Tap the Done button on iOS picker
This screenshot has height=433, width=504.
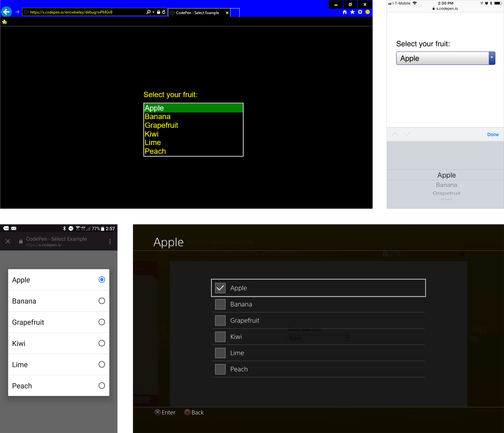(493, 135)
